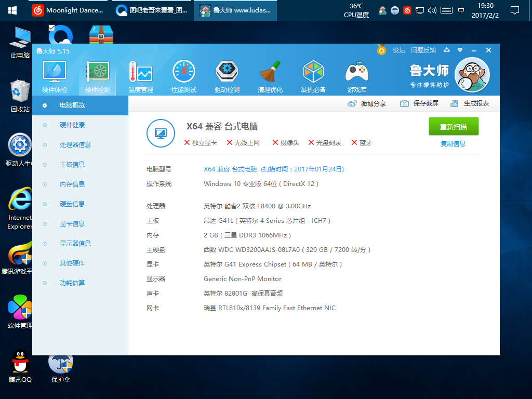Open Internet Explorer desktop icon
Viewport: 532px width, 399px height.
pyautogui.click(x=20, y=208)
